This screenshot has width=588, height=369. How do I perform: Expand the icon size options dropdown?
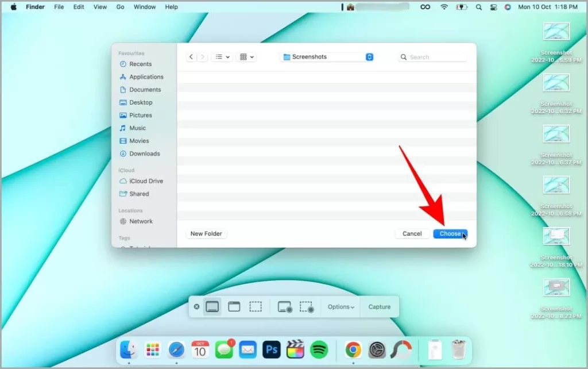pyautogui.click(x=246, y=57)
